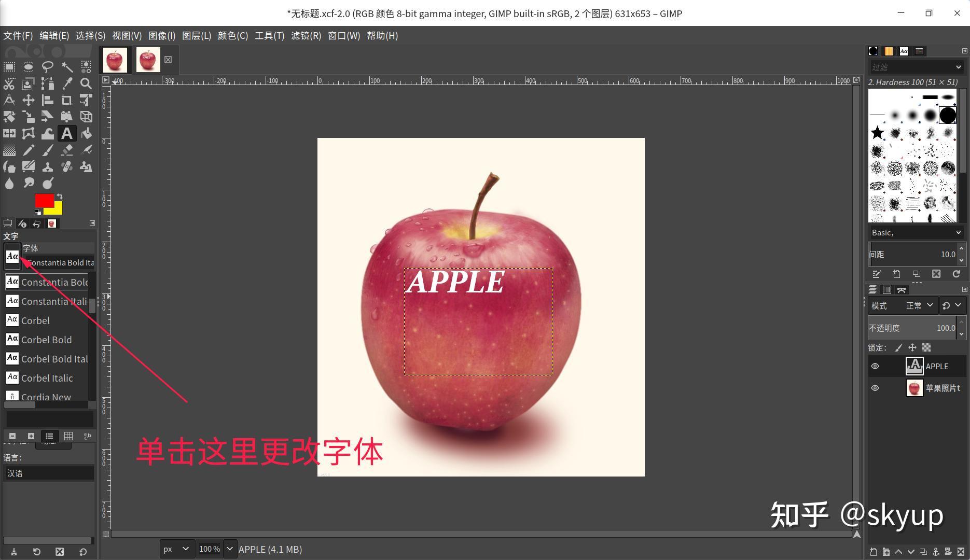
Task: Select the Smudge tool
Action: point(29,183)
